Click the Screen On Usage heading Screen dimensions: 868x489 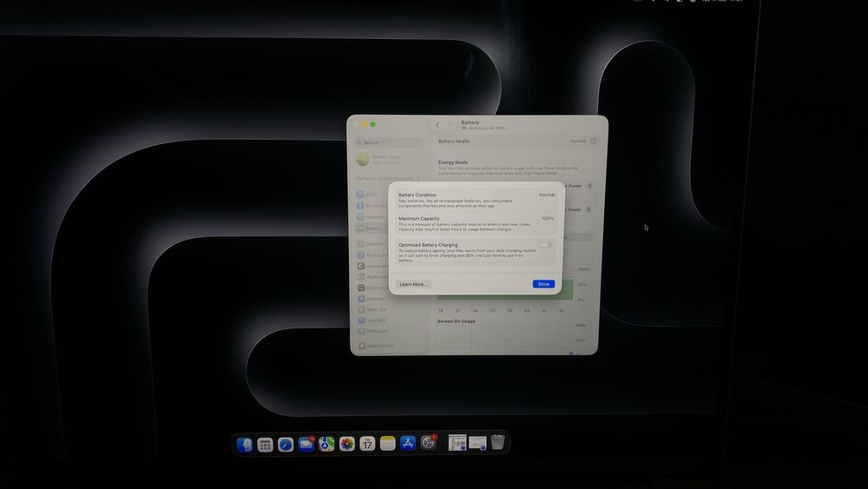click(x=457, y=321)
